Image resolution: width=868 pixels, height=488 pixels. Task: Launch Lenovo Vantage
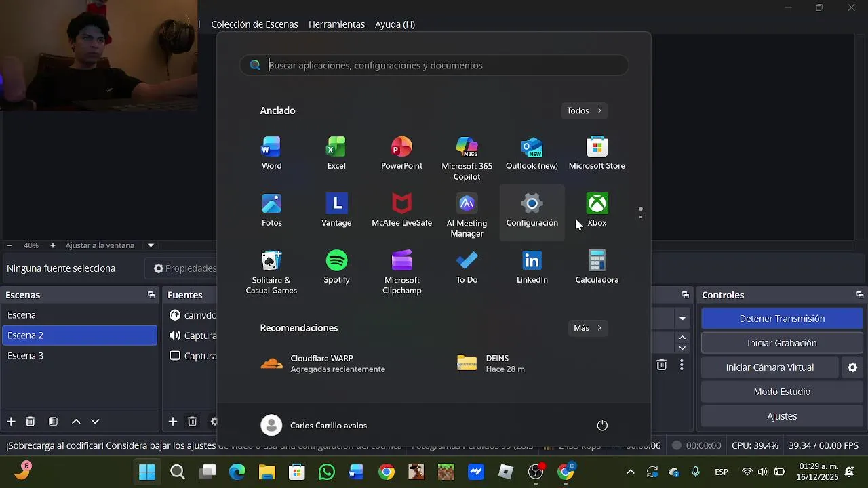click(x=336, y=211)
